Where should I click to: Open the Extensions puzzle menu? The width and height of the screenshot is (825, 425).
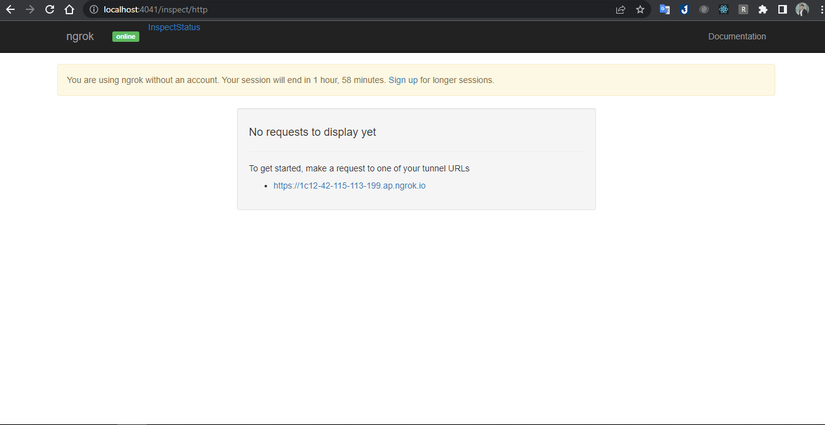click(763, 9)
